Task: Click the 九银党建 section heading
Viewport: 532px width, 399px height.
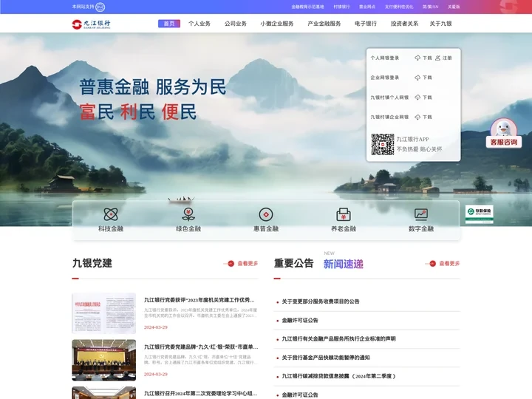Action: [x=92, y=263]
